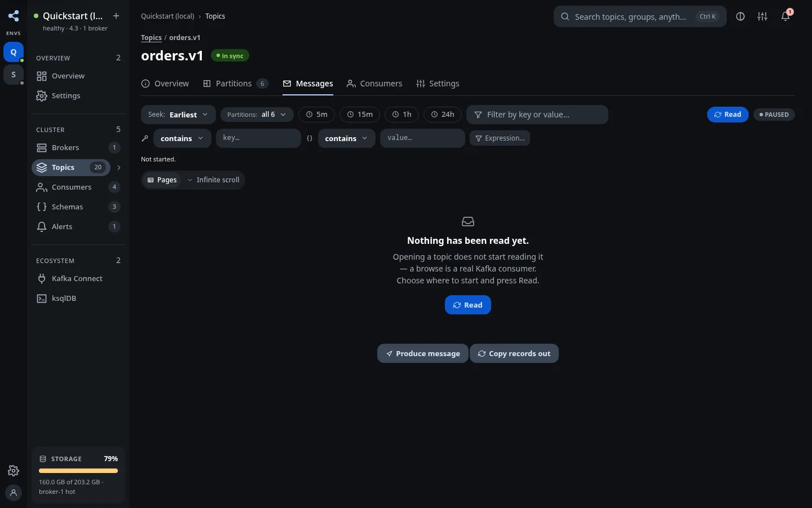Open cluster Overview in sidebar

tap(78, 76)
